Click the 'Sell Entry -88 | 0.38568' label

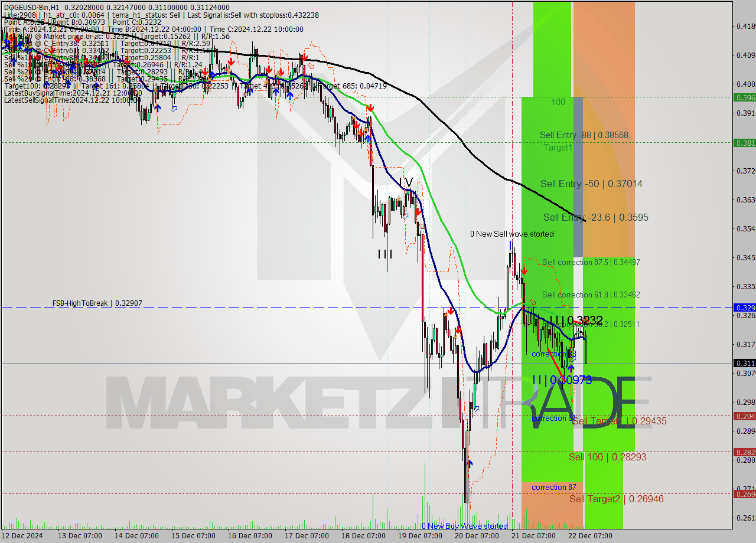coord(584,135)
